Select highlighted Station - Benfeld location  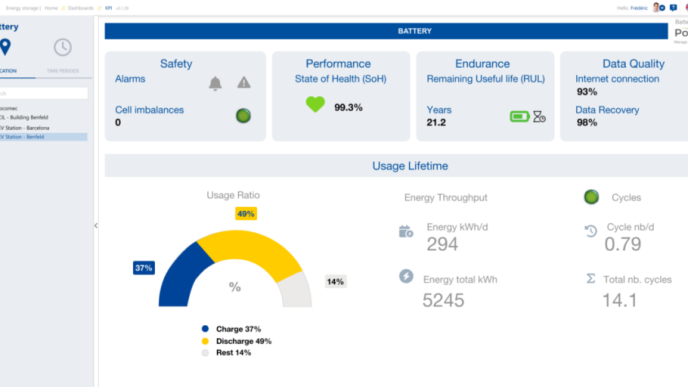pyautogui.click(x=43, y=137)
